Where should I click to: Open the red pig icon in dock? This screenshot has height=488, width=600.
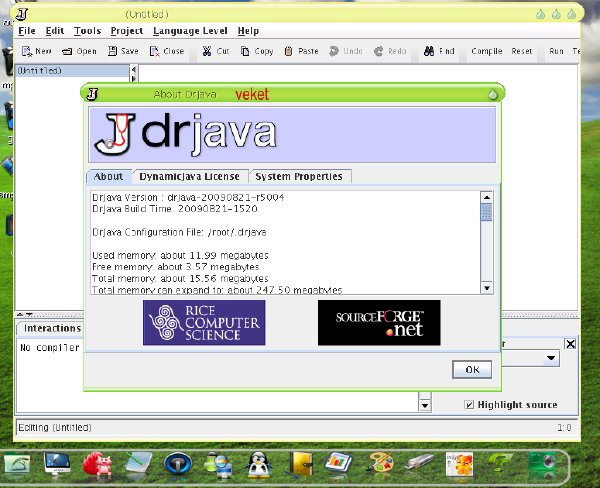[x=98, y=464]
